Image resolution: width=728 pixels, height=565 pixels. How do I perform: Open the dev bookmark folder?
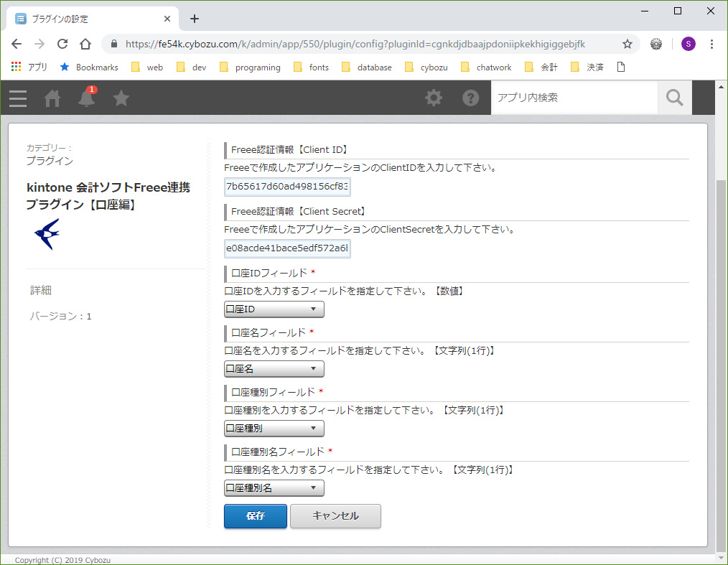(x=191, y=67)
